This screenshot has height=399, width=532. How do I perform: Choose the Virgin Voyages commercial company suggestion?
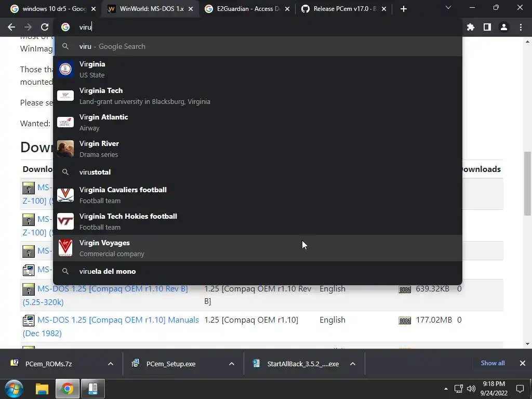click(x=258, y=248)
